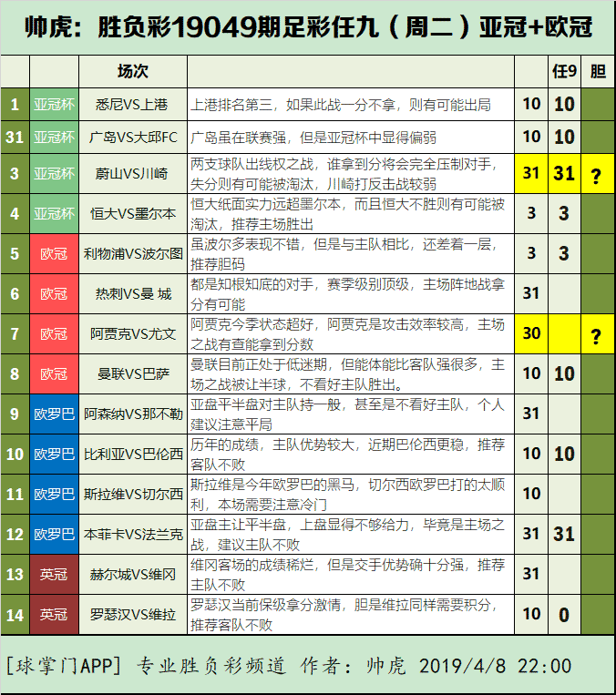Screen dimensions: 616x695
Task: Click match cell 阿森纳VS那不勒
Action: coord(133,414)
